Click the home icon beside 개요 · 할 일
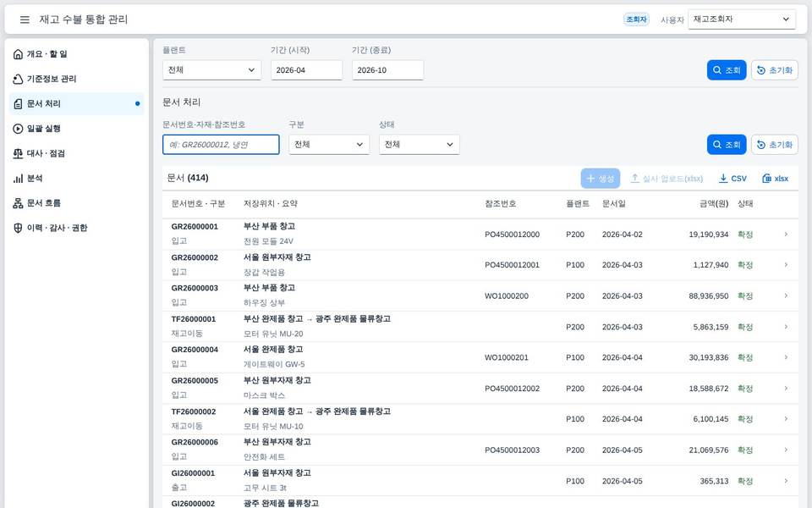The image size is (812, 508). pos(18,54)
